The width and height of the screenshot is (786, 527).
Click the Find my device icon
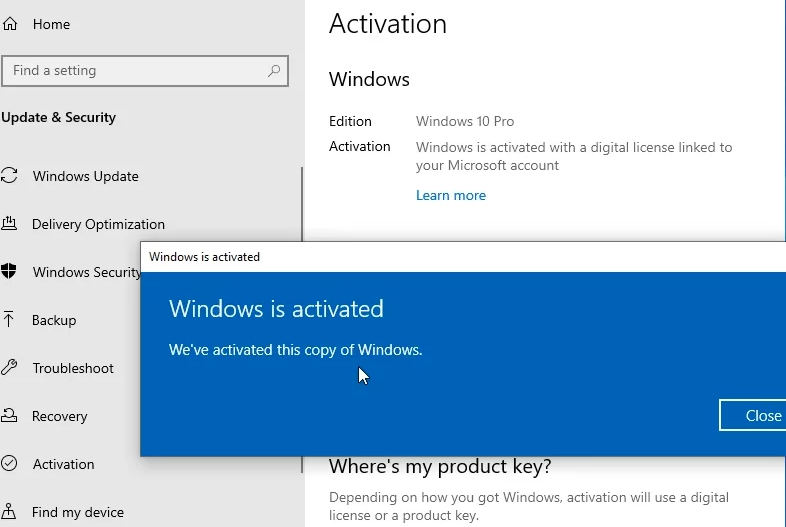tap(9, 511)
